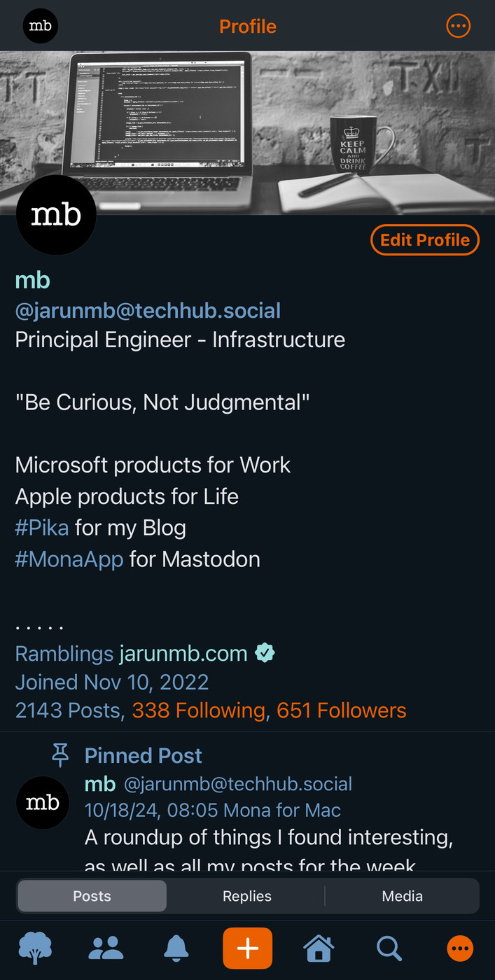Compose a new post with plus button
495x980 pixels.
(247, 948)
